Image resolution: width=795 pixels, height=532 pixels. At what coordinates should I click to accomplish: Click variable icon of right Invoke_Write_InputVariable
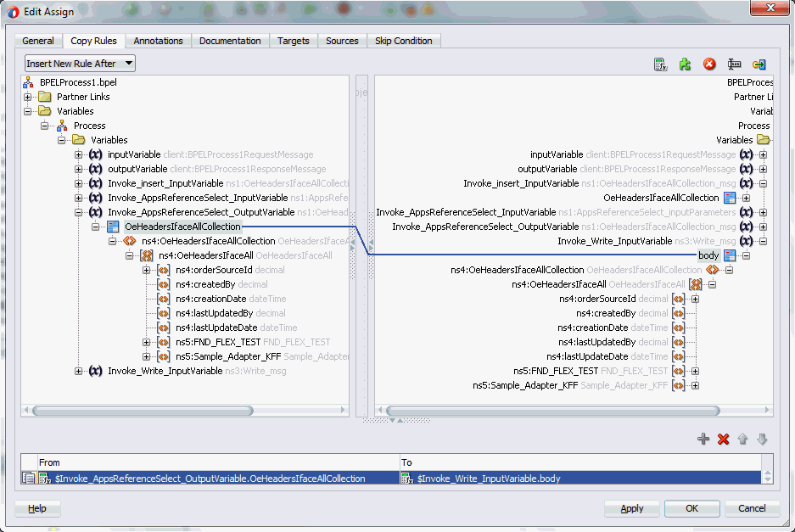pos(747,241)
